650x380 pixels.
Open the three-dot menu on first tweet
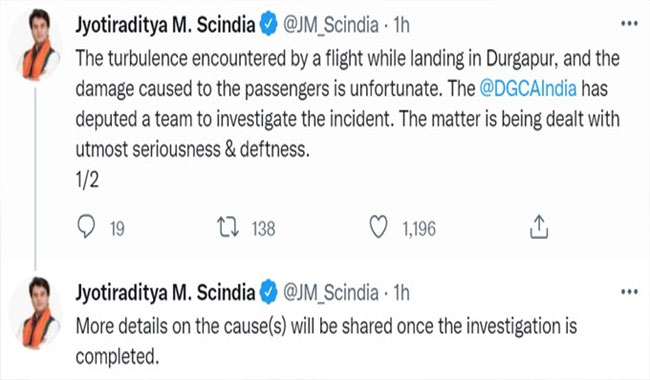(x=629, y=24)
